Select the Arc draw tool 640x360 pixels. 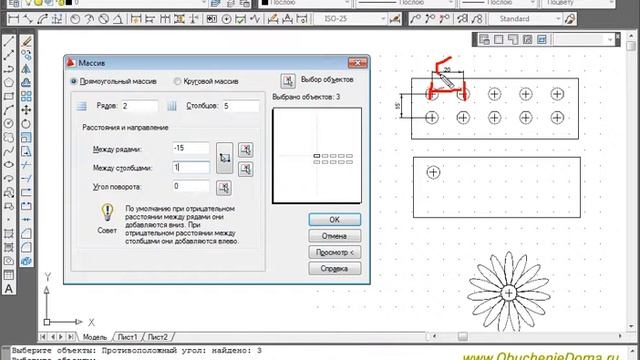9,110
